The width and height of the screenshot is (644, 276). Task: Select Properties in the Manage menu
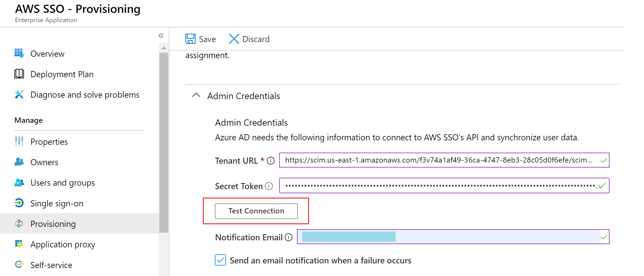pyautogui.click(x=49, y=142)
